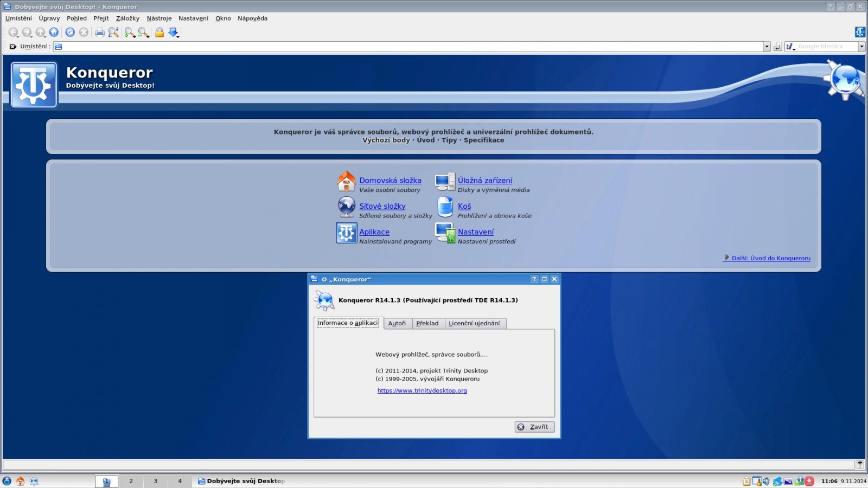Click the security padlock toolbar icon
868x488 pixels.
[x=159, y=33]
